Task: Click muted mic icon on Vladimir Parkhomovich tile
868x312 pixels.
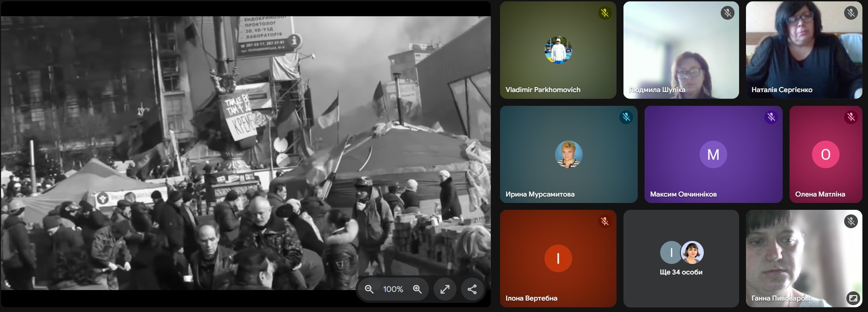Action: [605, 13]
